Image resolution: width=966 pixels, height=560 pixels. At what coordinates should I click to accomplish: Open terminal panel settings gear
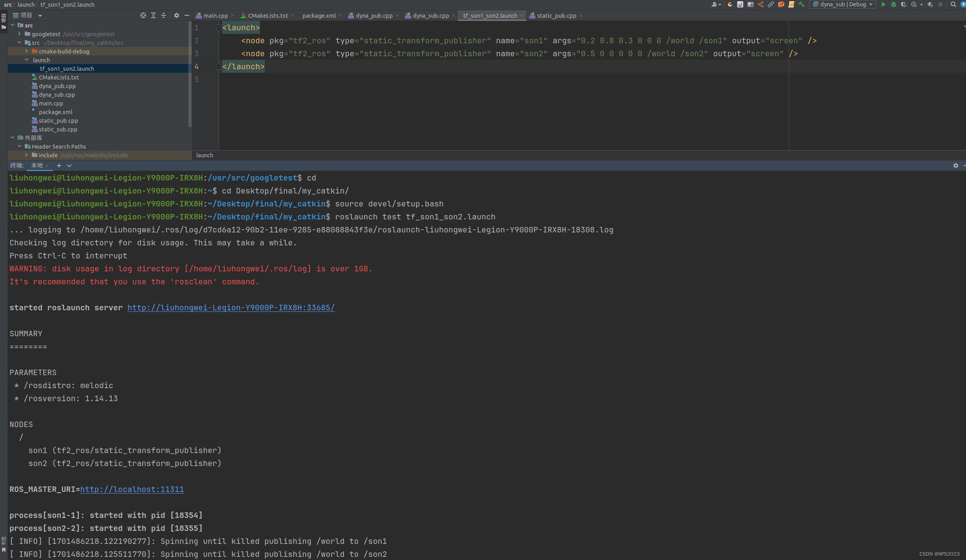click(955, 166)
